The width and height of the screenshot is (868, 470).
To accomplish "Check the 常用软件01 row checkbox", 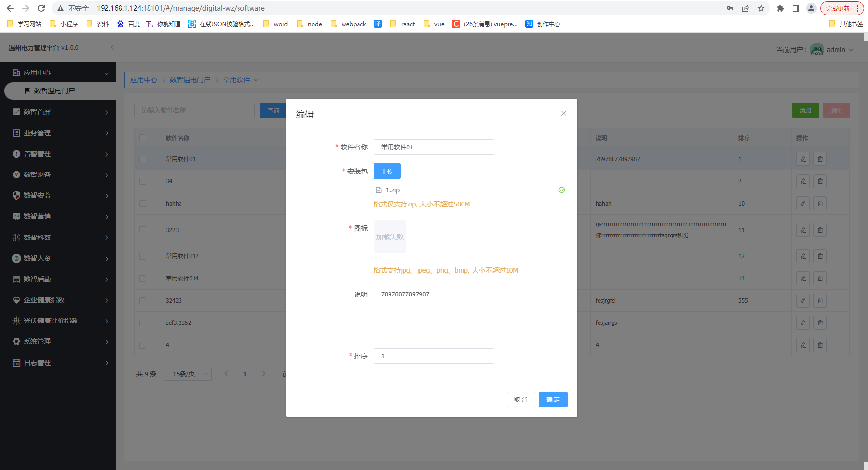I will (143, 159).
